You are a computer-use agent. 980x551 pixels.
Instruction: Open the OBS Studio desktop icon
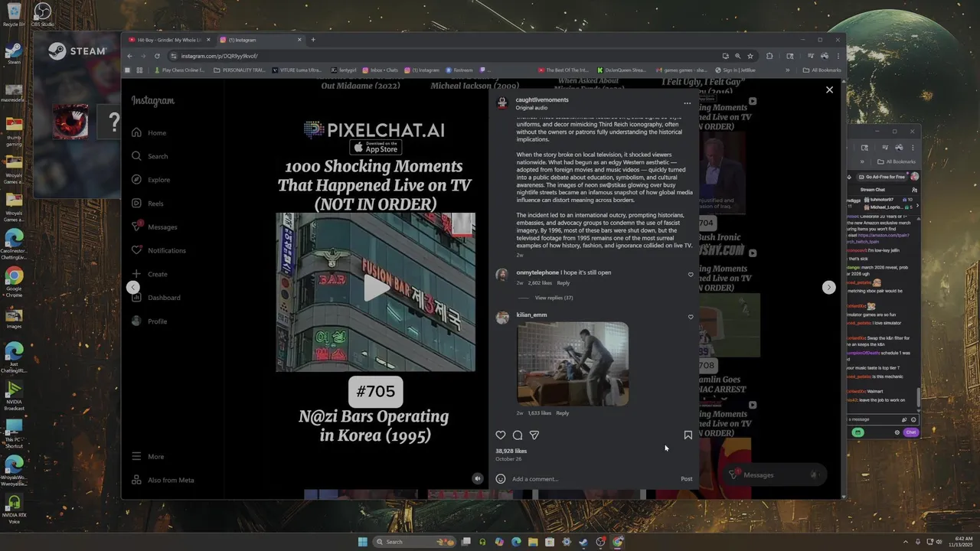(x=42, y=14)
